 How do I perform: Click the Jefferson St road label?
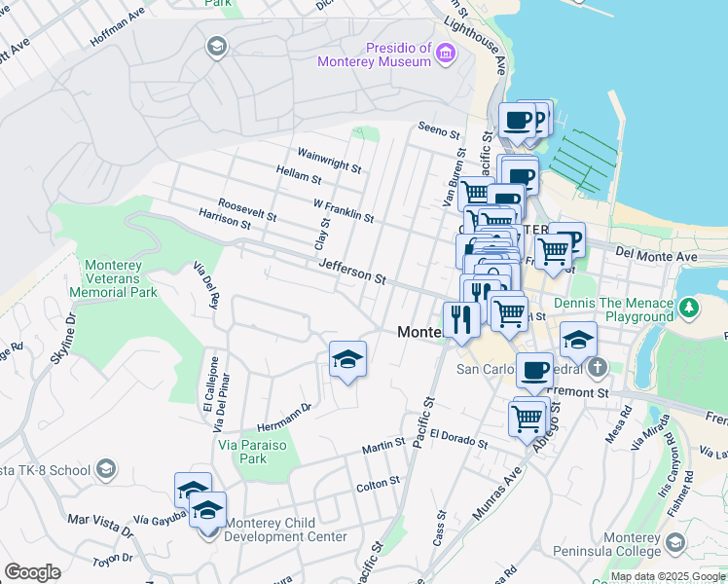pyautogui.click(x=352, y=272)
